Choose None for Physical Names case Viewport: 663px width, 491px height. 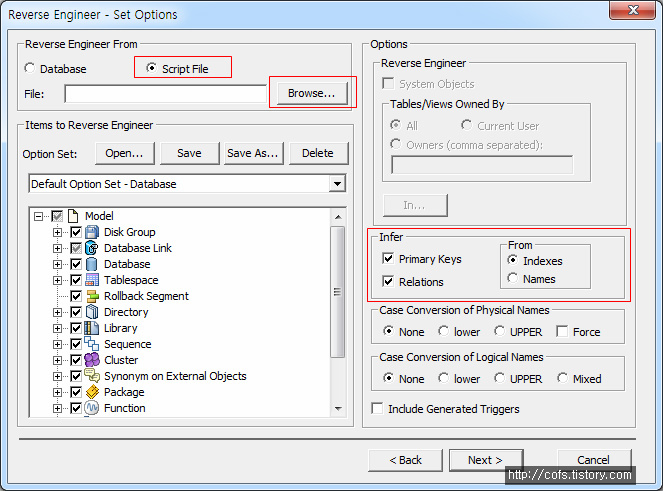(x=388, y=331)
